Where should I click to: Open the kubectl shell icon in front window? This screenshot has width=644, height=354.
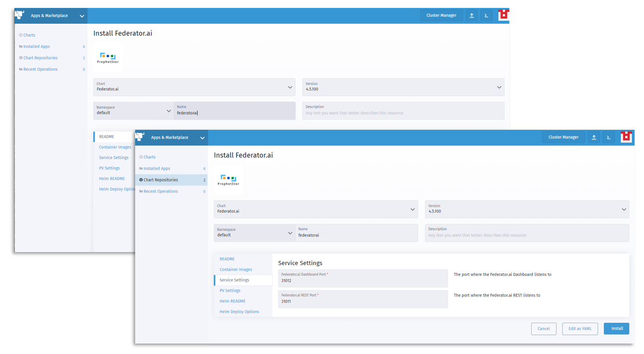(x=609, y=138)
